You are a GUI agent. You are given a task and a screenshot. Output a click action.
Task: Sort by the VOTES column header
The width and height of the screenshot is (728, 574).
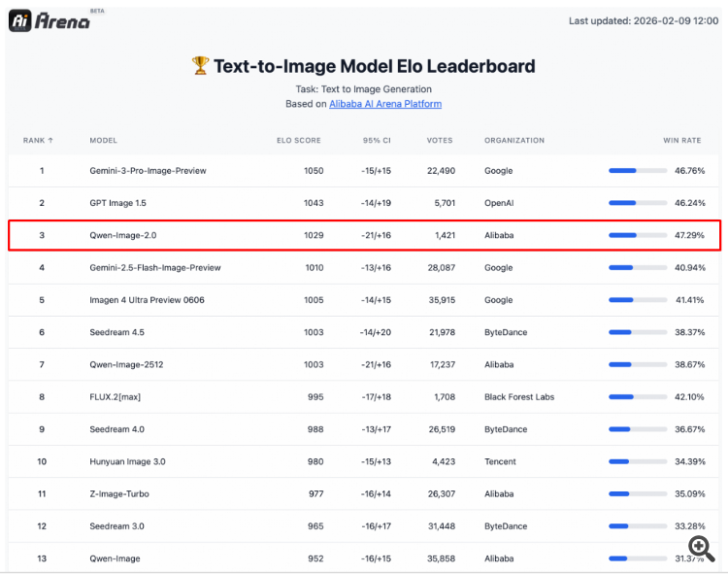440,141
